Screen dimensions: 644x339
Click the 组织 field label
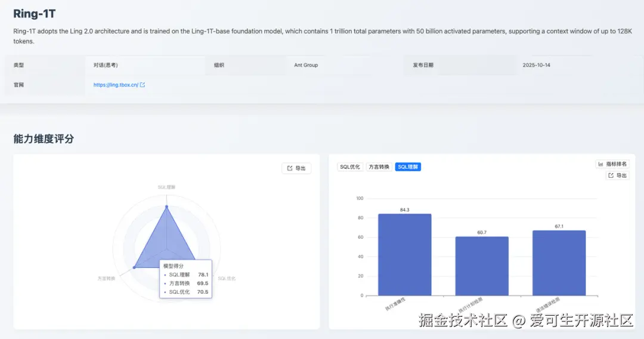tap(219, 65)
